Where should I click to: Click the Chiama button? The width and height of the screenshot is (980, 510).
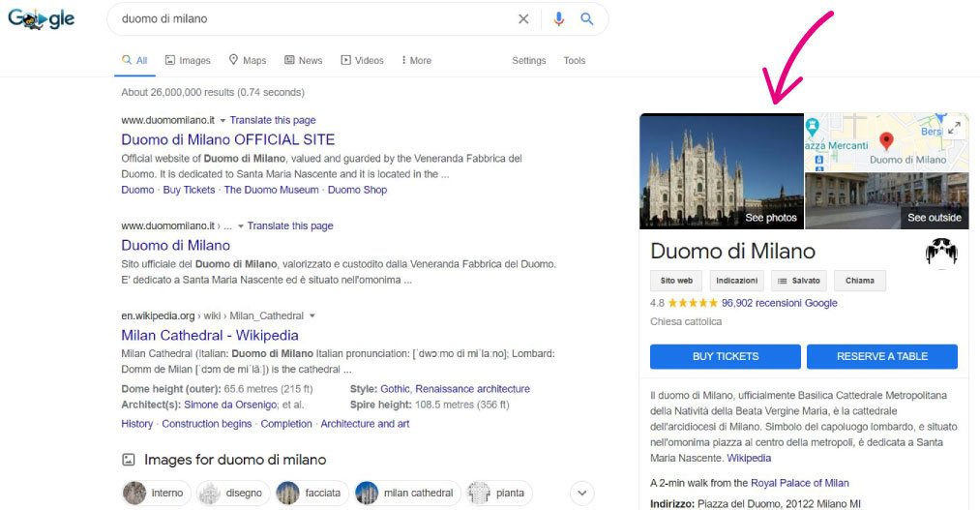point(860,281)
